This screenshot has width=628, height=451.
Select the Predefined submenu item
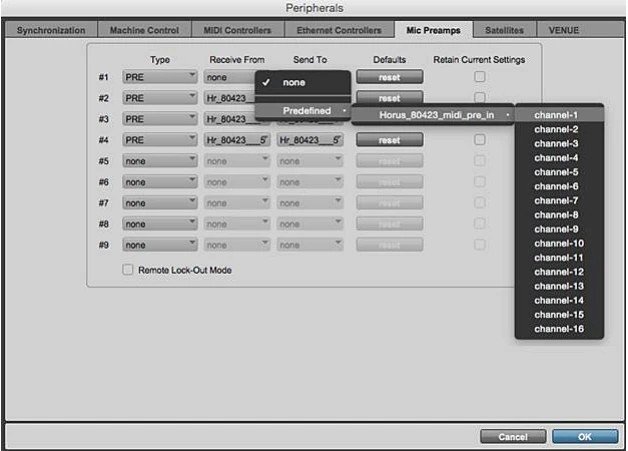(x=303, y=111)
